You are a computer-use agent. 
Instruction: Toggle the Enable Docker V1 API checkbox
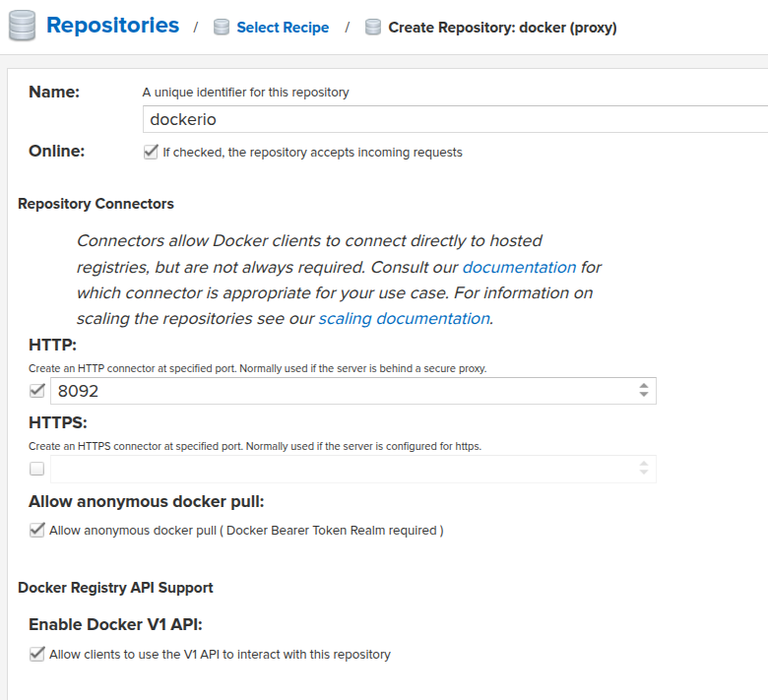[x=37, y=654]
